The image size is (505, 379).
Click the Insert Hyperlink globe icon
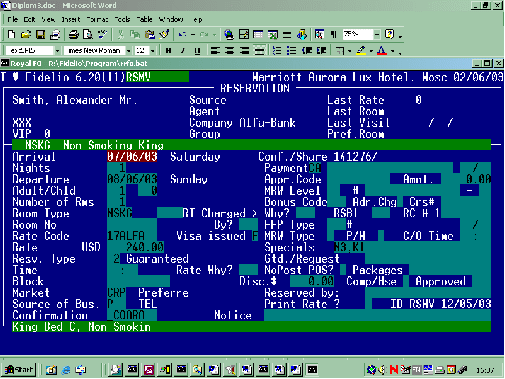(229, 34)
